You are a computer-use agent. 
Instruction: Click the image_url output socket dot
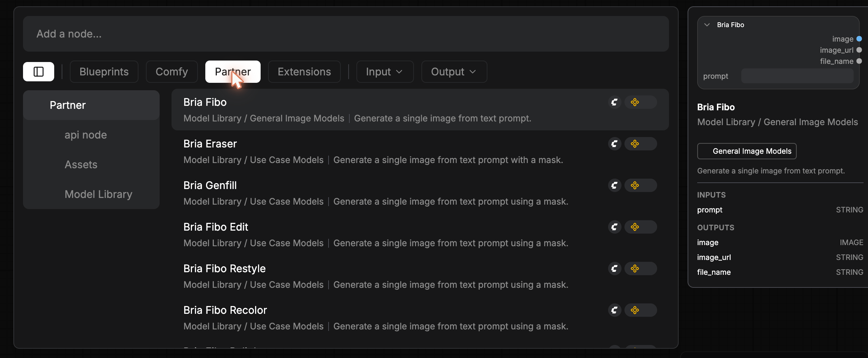(x=859, y=50)
